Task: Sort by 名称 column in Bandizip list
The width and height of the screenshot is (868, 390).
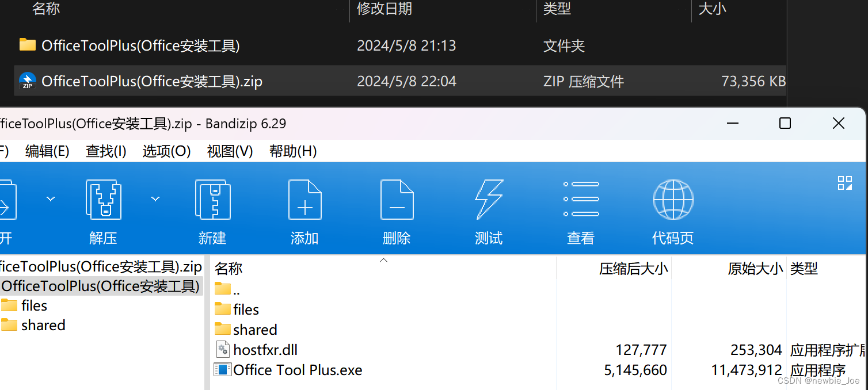Action: pyautogui.click(x=229, y=268)
